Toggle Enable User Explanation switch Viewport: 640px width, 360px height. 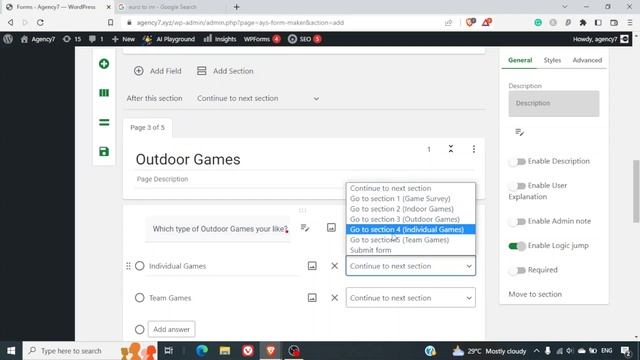(517, 186)
